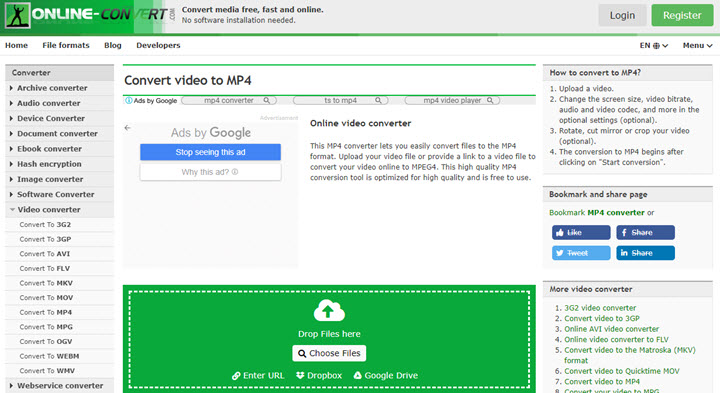Collapse Video converter
The height and width of the screenshot is (393, 720).
click(x=60, y=209)
